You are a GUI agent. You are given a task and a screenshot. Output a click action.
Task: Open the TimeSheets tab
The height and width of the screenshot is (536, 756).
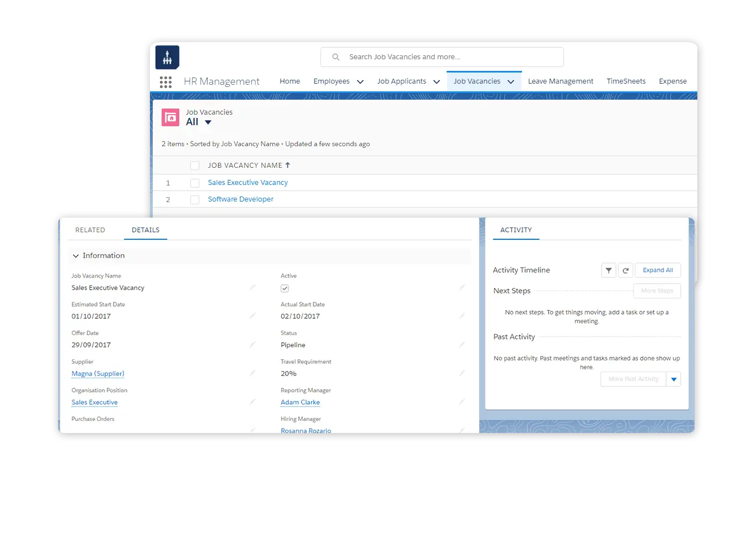pos(626,81)
